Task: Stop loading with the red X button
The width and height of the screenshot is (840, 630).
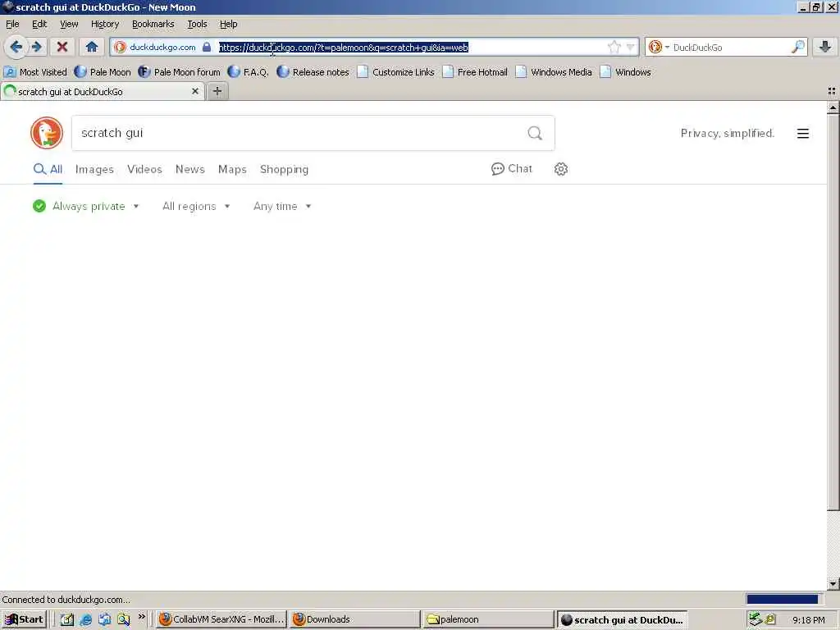Action: click(62, 47)
